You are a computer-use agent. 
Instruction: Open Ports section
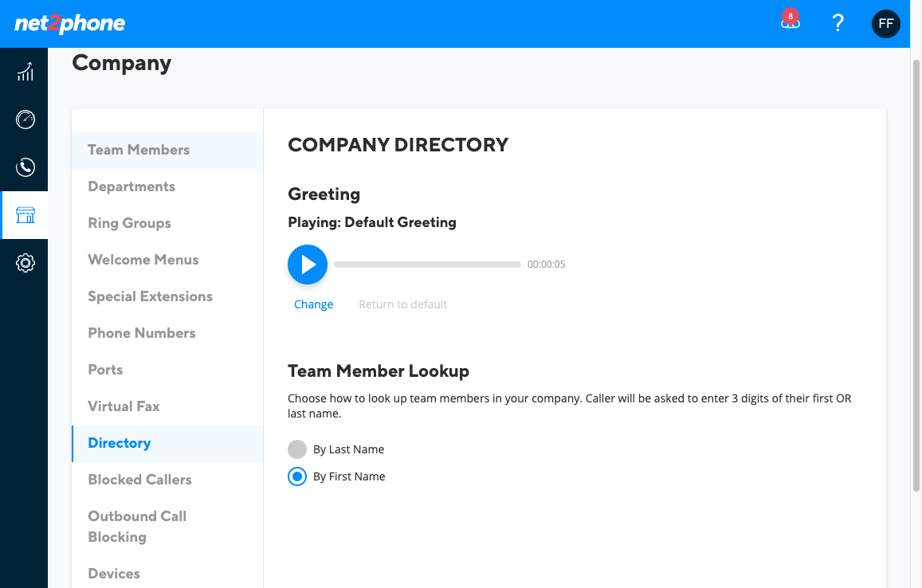click(167, 370)
